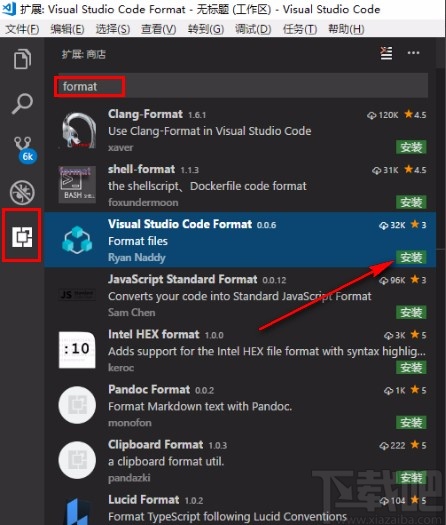The image size is (446, 525).
Task: Click publisher name xaver
Action: (121, 147)
